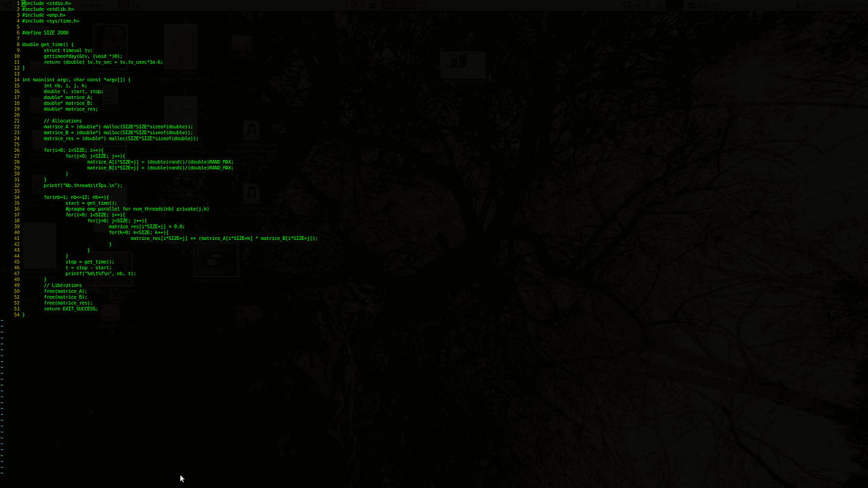Click the '#define SIZE 2000' line
This screenshot has height=488, width=868.
click(45, 33)
